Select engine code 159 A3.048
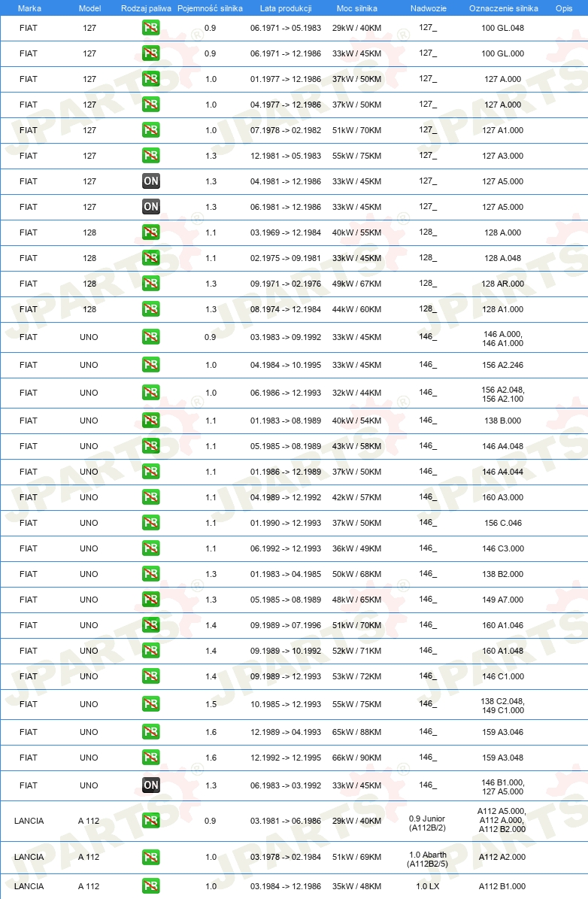 click(502, 758)
